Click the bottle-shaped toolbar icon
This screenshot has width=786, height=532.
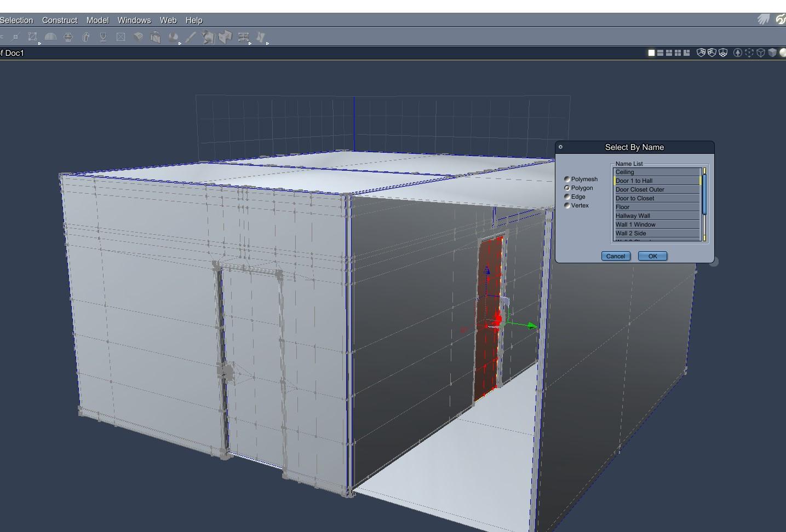(x=86, y=37)
